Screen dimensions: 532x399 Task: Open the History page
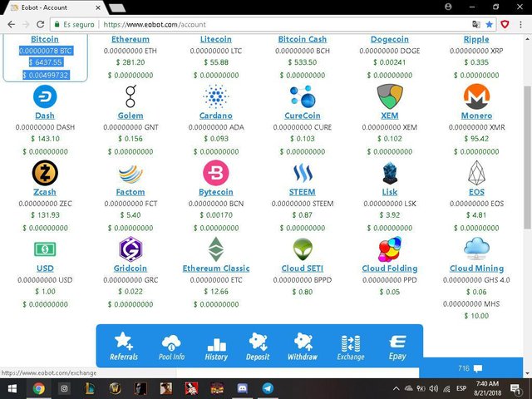[x=216, y=349]
